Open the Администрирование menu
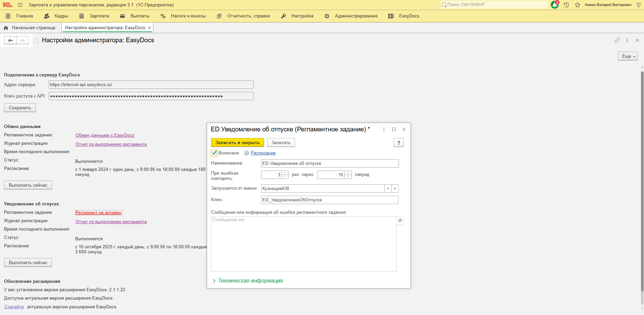 tap(356, 16)
